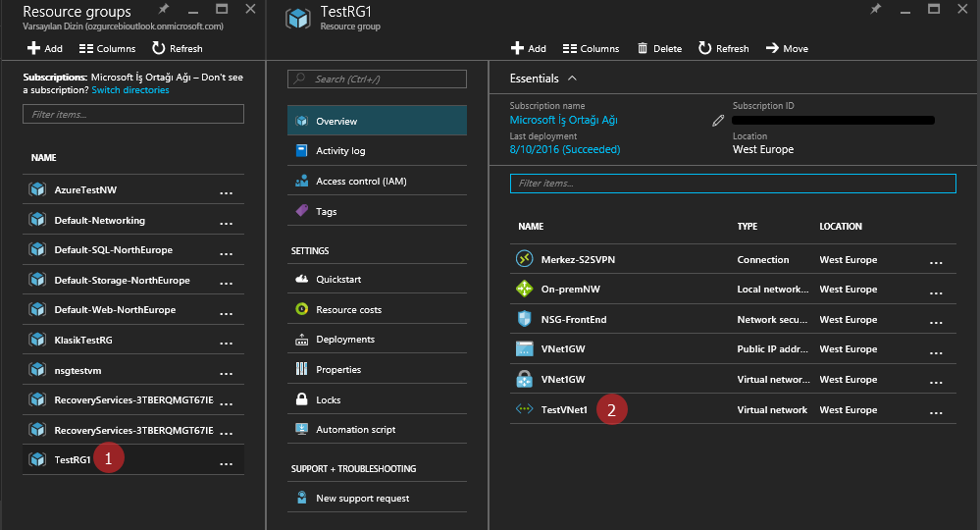Image resolution: width=980 pixels, height=530 pixels.
Task: Refresh the TestRG1 resource list
Action: pos(724,48)
